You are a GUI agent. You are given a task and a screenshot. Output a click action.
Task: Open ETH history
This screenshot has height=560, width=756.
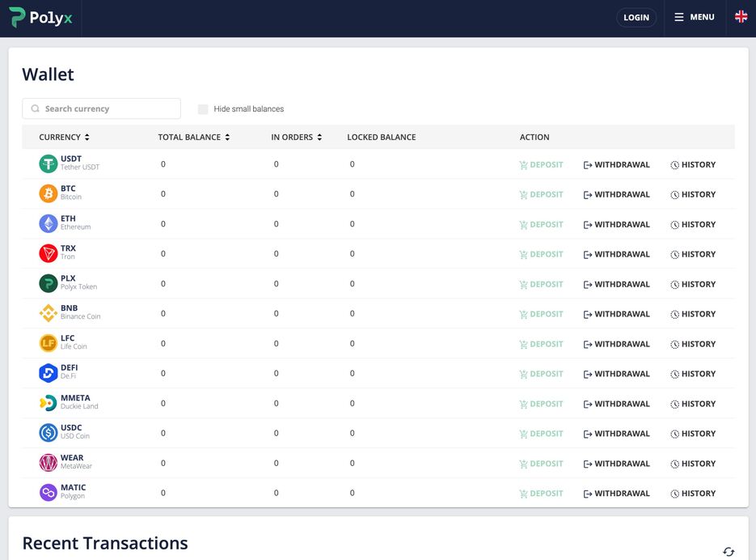(x=693, y=224)
